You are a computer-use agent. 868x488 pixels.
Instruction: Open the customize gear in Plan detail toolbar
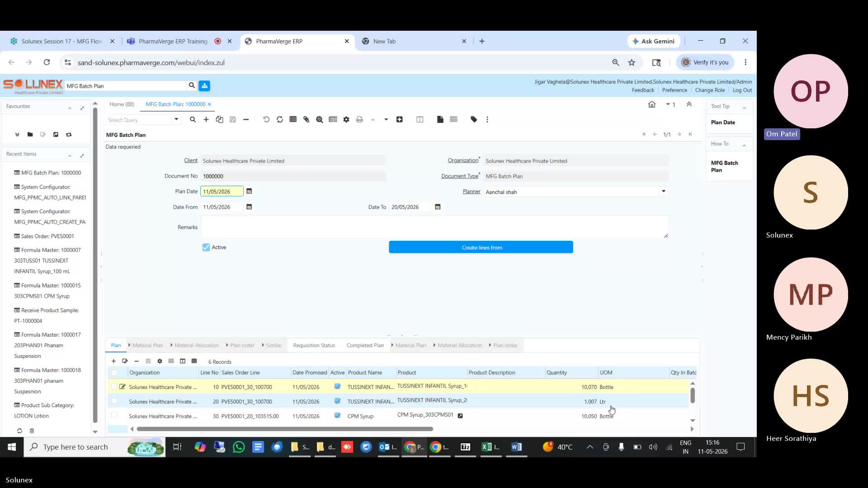(160, 361)
